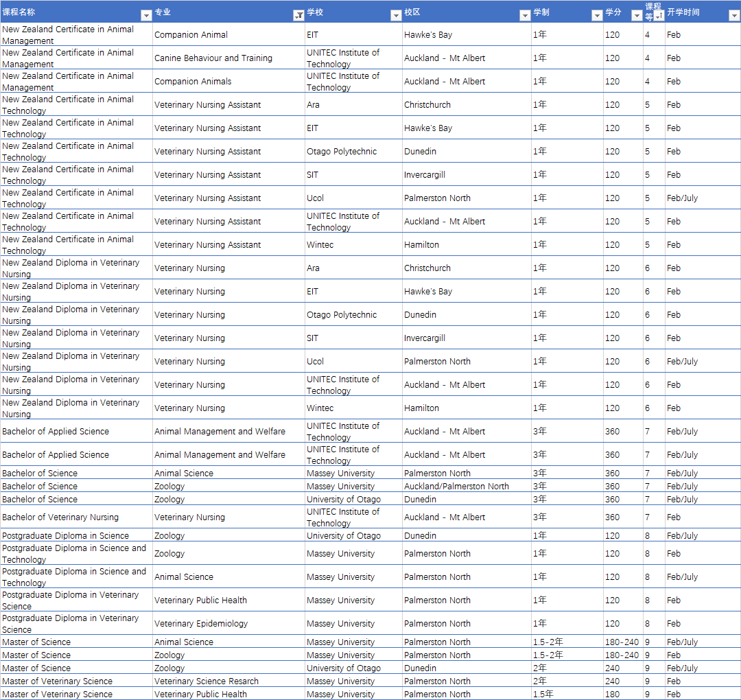Select 'Auckland - Mt Albert' in Canine Behaviour row
This screenshot has height=700, width=741.
coord(467,58)
